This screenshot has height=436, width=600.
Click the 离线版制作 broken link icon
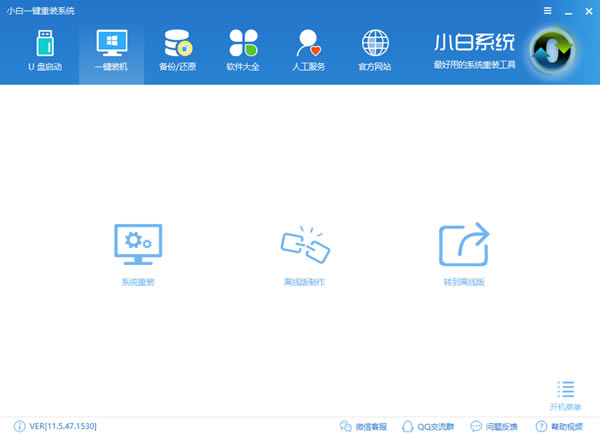[305, 245]
